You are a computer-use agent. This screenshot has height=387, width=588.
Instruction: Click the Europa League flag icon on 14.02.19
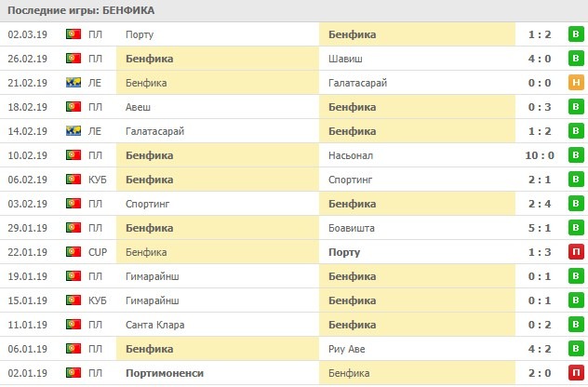[x=73, y=131]
